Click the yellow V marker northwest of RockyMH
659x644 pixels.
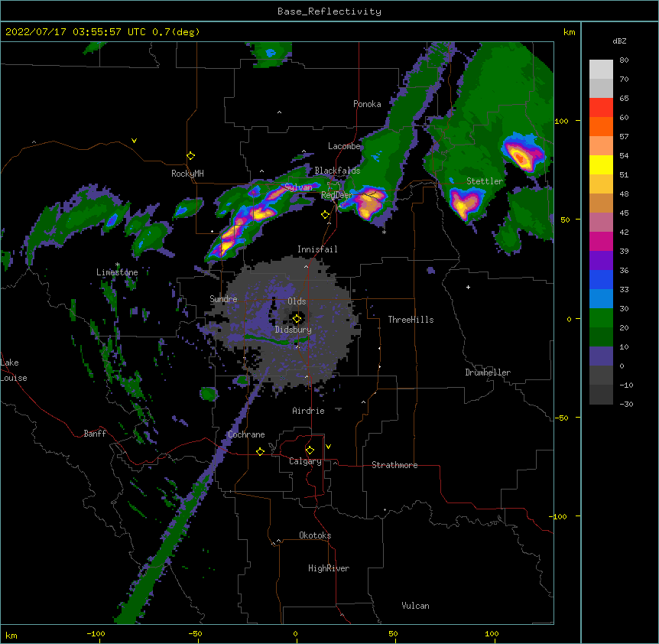pyautogui.click(x=134, y=141)
